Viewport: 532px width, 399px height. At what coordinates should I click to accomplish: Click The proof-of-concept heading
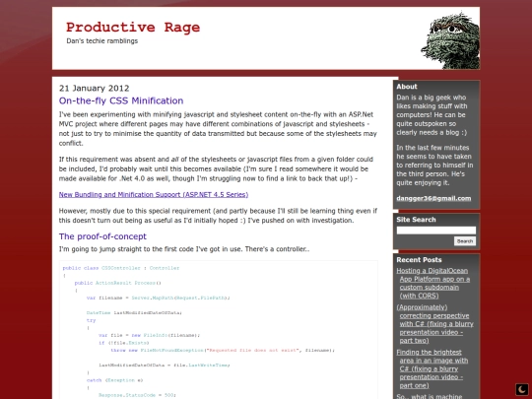102,236
